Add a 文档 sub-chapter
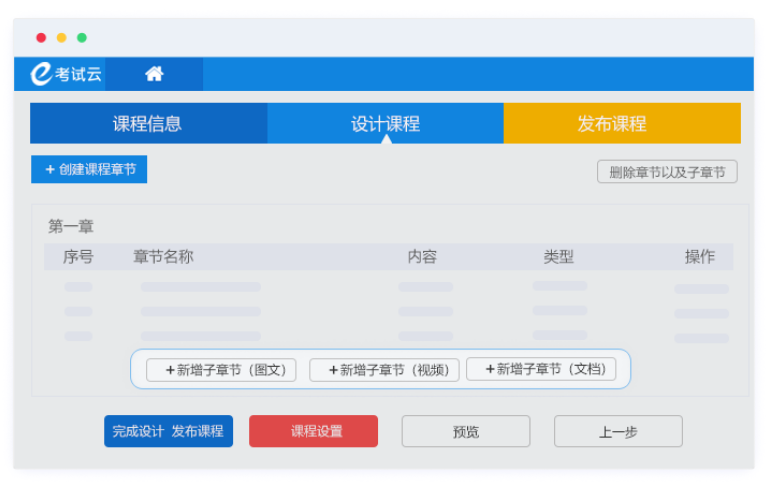 coord(541,369)
